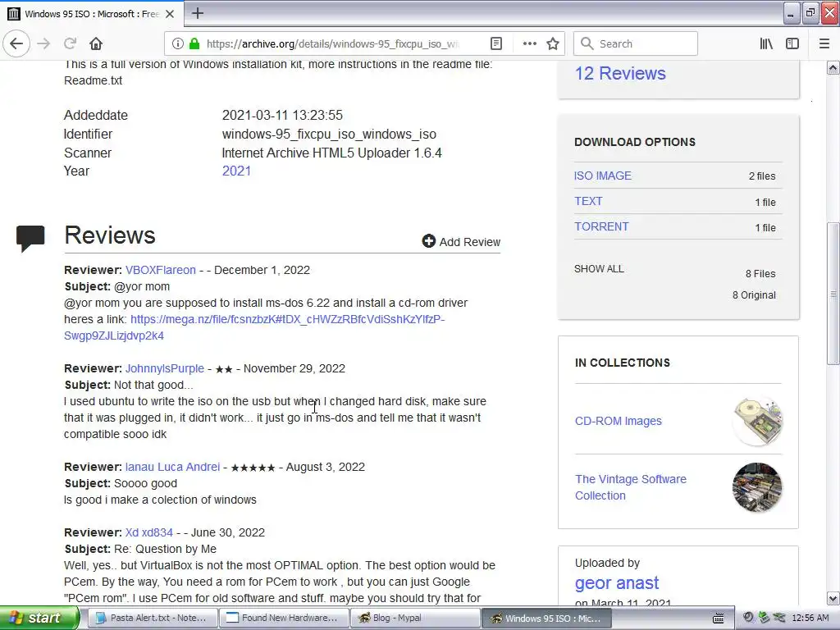
Task: Open reviewer JohnnyIsPurple profile
Action: 164,368
